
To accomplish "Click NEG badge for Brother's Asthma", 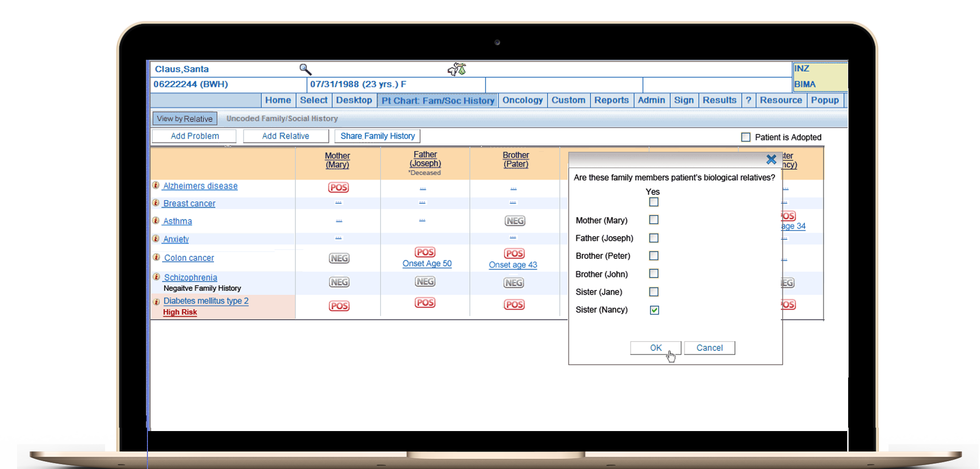I will tap(515, 221).
